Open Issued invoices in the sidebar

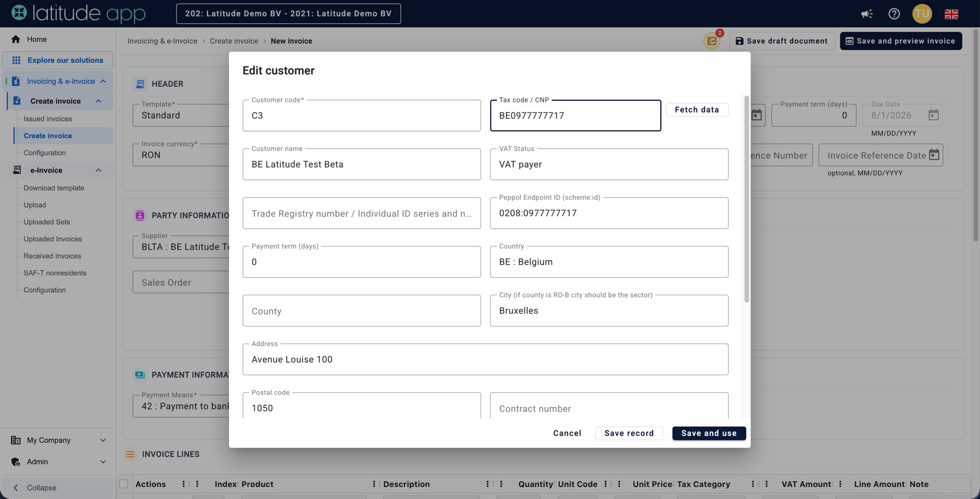tap(48, 119)
